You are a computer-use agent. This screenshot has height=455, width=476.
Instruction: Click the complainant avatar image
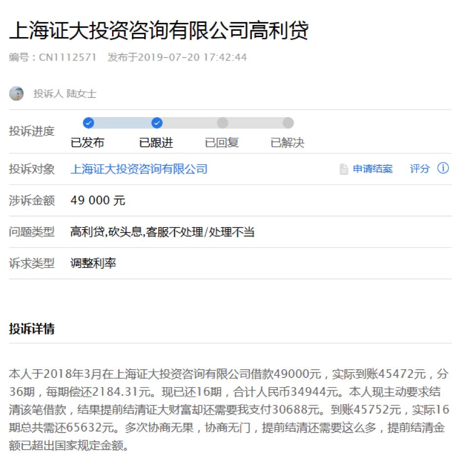[17, 93]
